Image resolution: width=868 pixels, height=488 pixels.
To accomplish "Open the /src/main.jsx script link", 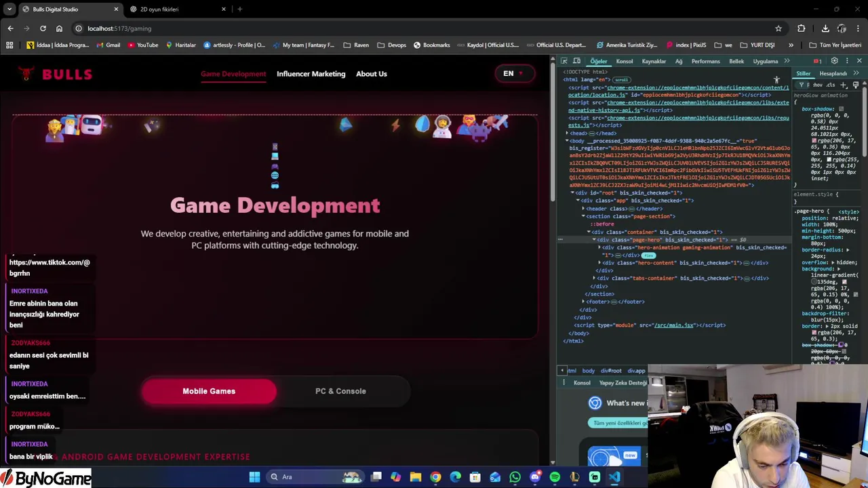I will [x=673, y=325].
